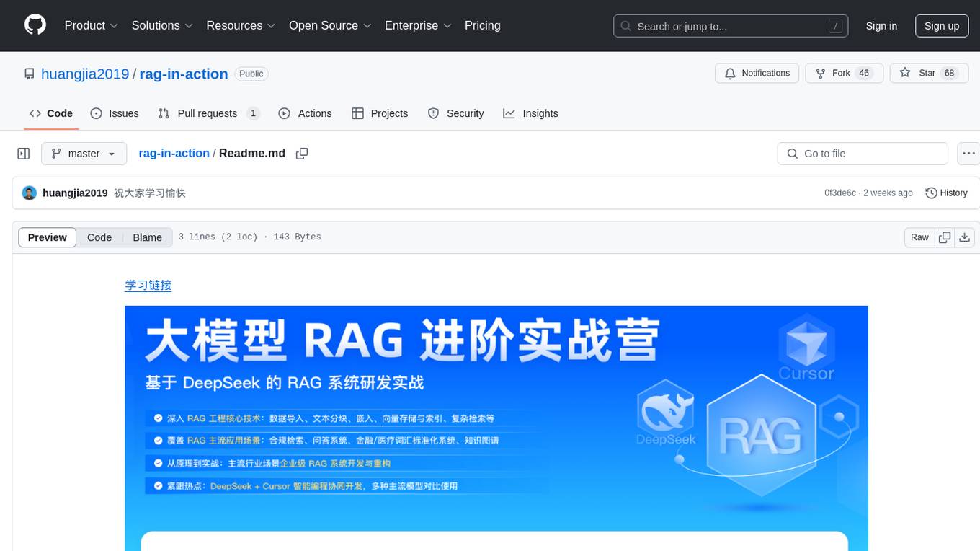Click the Go to file search box
Screen dimensions: 980x551
[x=863, y=154]
